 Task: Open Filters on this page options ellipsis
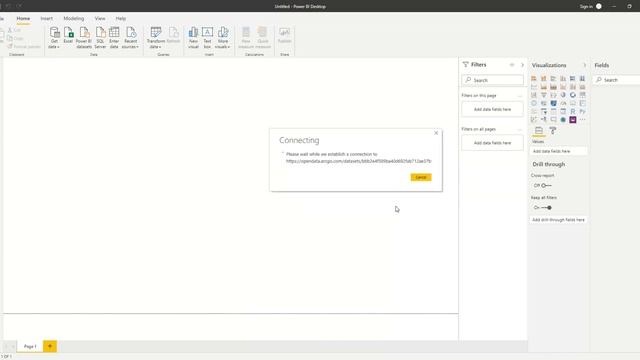(x=520, y=96)
